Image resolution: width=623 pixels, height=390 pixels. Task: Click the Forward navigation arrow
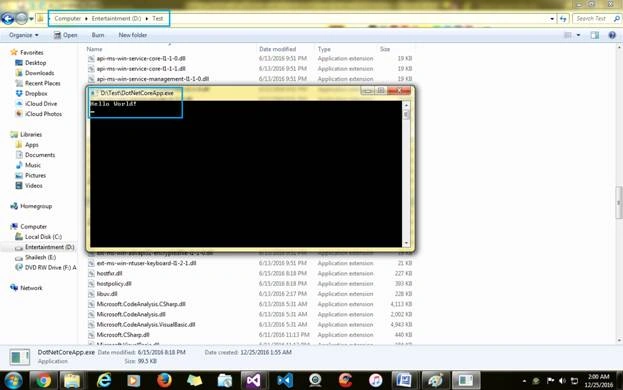coord(22,18)
